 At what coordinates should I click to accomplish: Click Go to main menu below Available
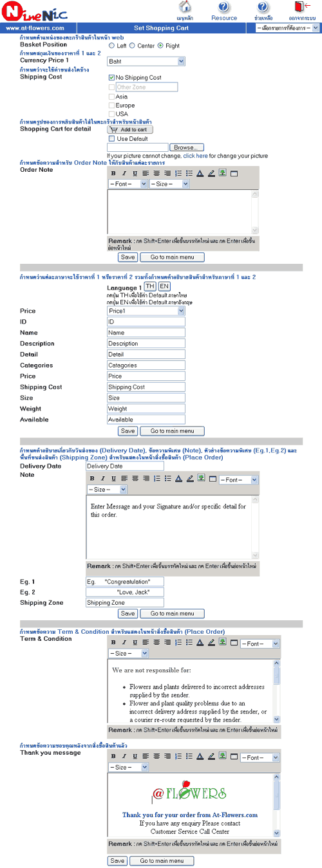click(x=172, y=430)
